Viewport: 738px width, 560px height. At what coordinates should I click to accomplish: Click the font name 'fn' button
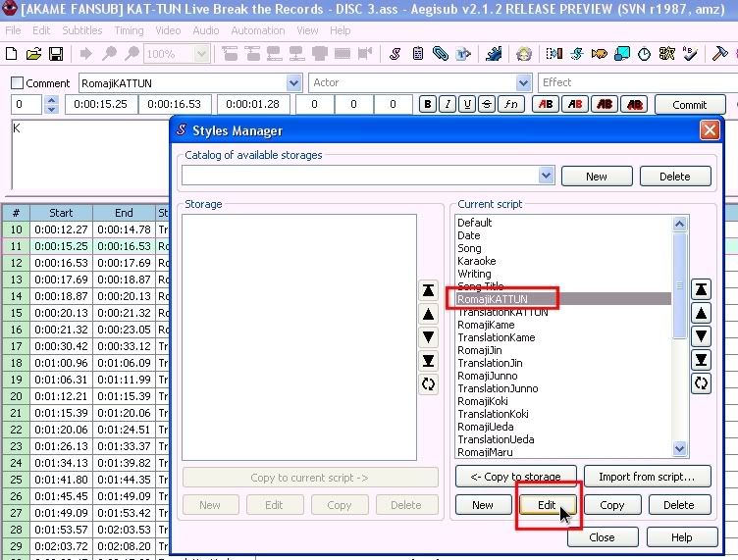tap(510, 105)
